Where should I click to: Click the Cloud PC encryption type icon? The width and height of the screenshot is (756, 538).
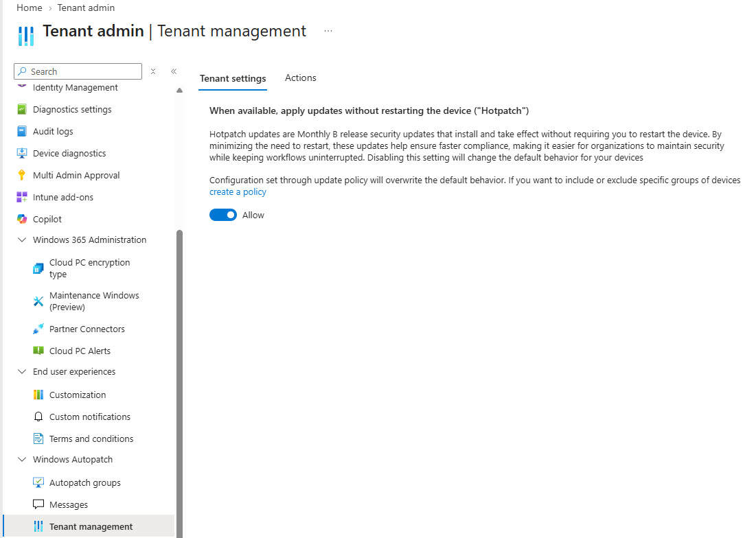pyautogui.click(x=38, y=268)
